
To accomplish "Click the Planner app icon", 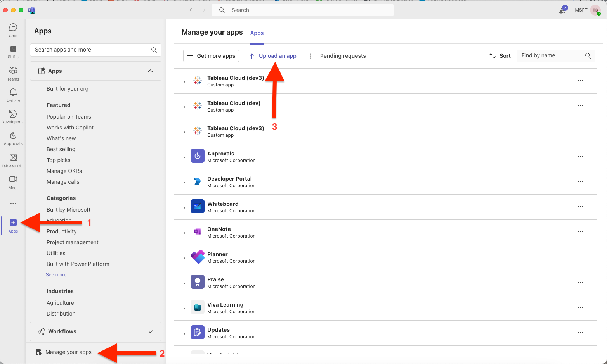I will (x=198, y=257).
